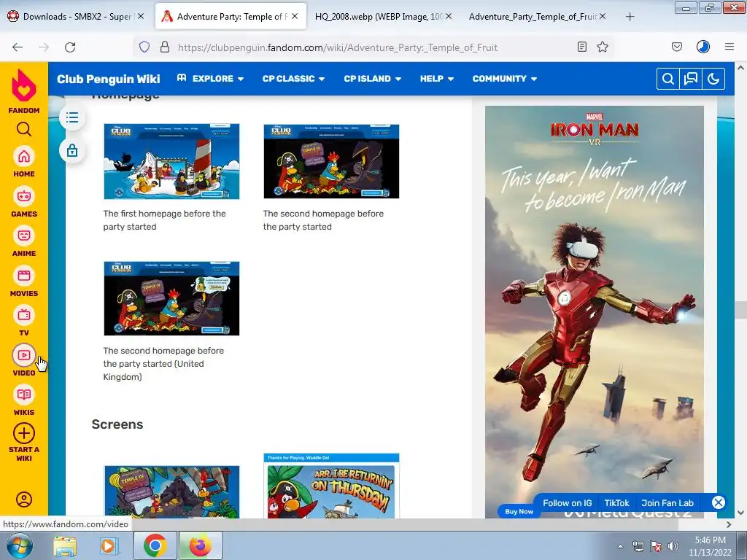The width and height of the screenshot is (747, 560).
Task: Open table of contents list icon
Action: (72, 117)
